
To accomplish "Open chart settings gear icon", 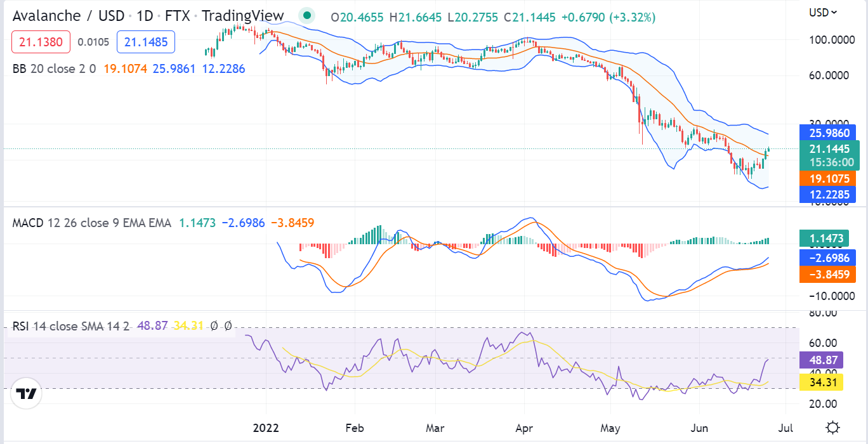I will pos(834,426).
